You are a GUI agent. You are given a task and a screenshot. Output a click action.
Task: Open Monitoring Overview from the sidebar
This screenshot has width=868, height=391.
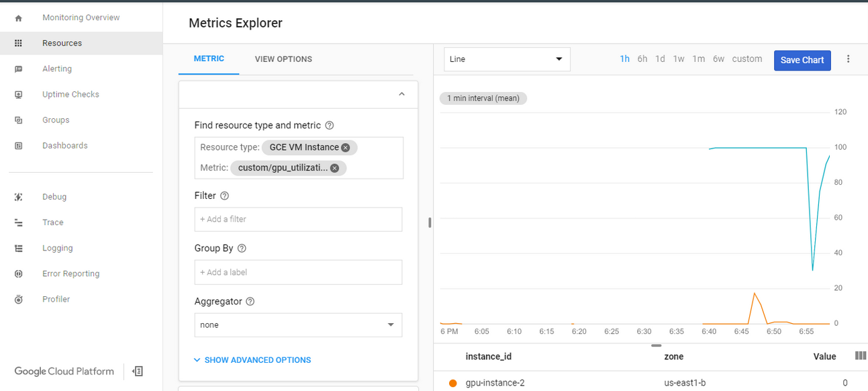(81, 17)
